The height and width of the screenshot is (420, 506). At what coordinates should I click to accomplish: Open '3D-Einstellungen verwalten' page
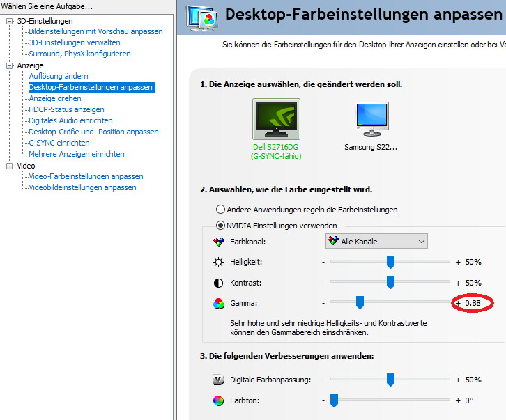click(x=75, y=42)
